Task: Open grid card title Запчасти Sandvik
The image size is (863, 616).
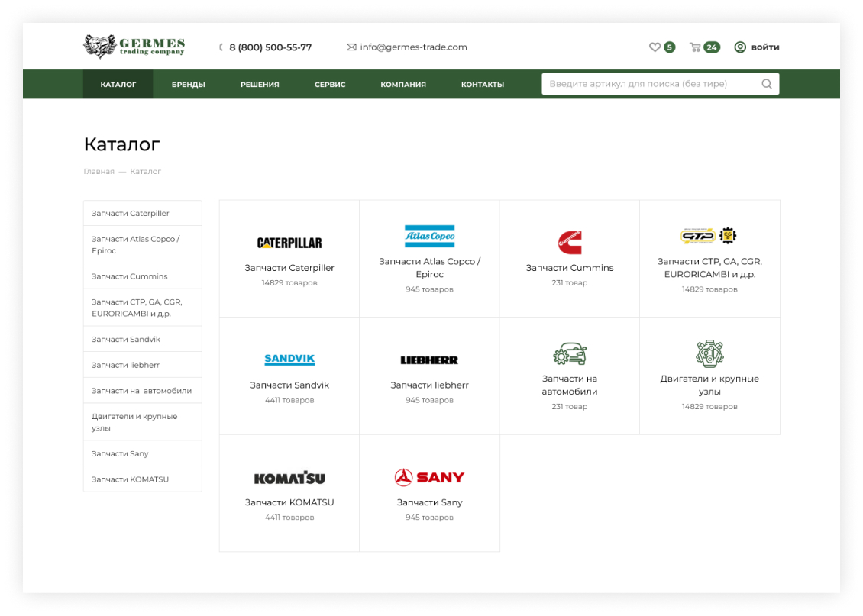Action: click(x=289, y=385)
